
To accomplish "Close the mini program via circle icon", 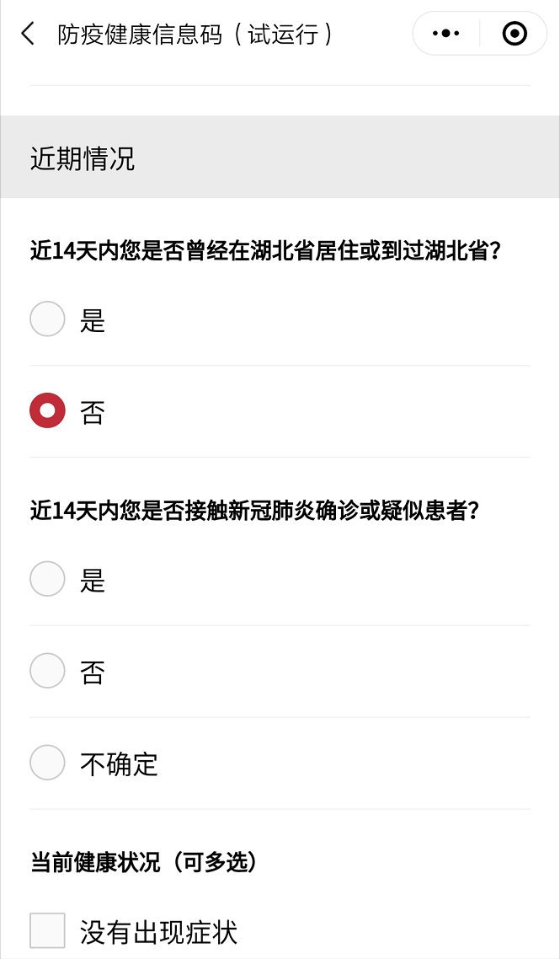I will click(514, 34).
